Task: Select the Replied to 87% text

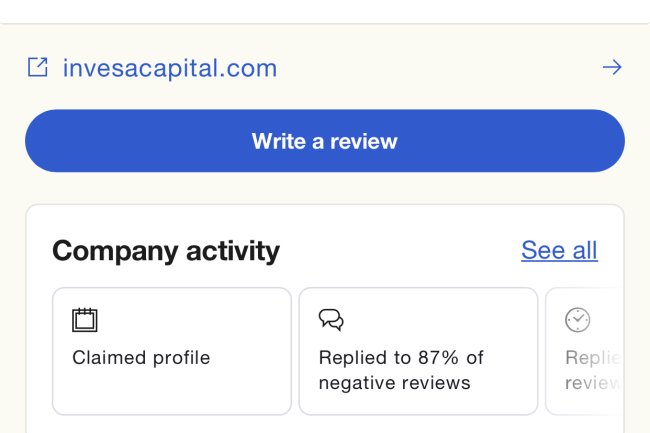Action: click(400, 357)
